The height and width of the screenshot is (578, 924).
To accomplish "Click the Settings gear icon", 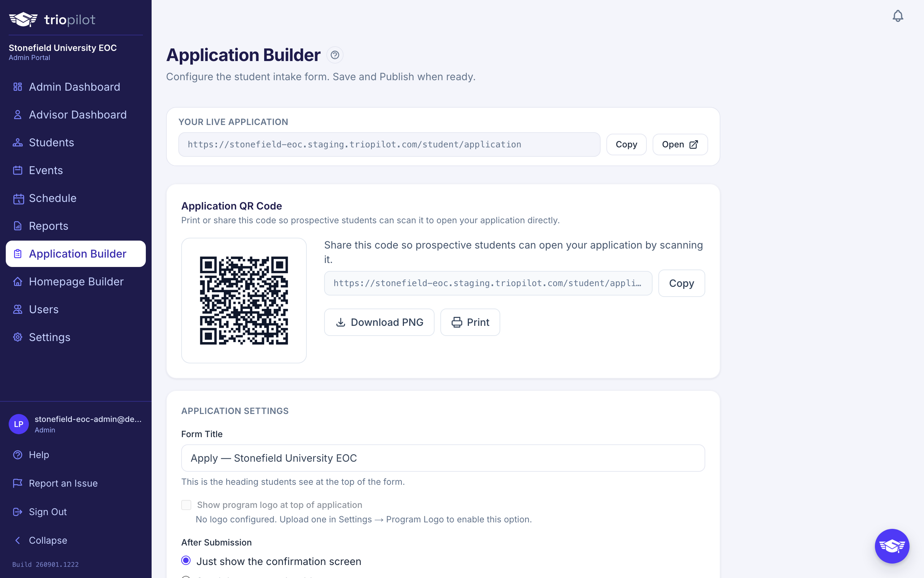I will [18, 337].
